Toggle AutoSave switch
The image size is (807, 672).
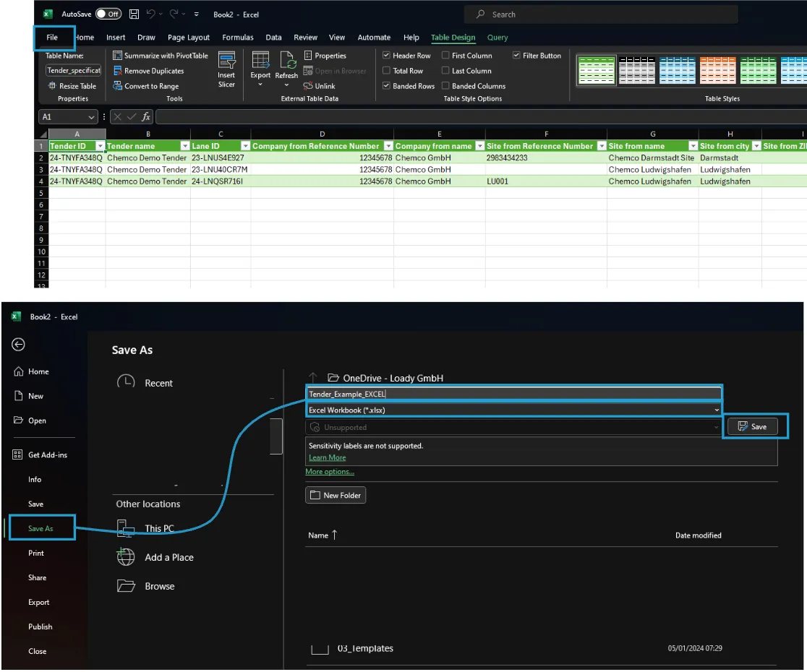[x=108, y=14]
